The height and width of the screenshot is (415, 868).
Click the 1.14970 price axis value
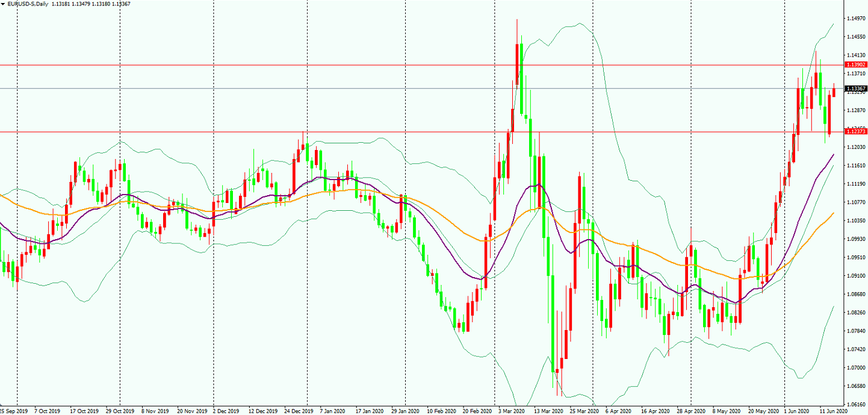pos(856,19)
